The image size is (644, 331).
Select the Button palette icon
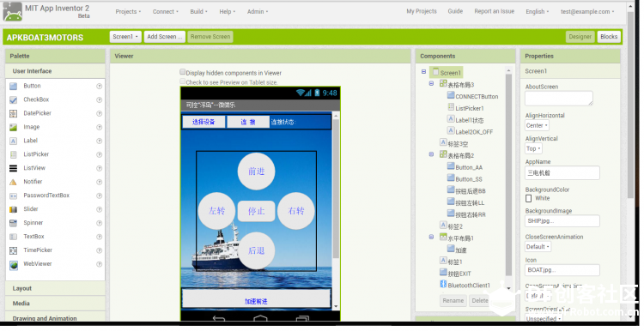(13, 86)
